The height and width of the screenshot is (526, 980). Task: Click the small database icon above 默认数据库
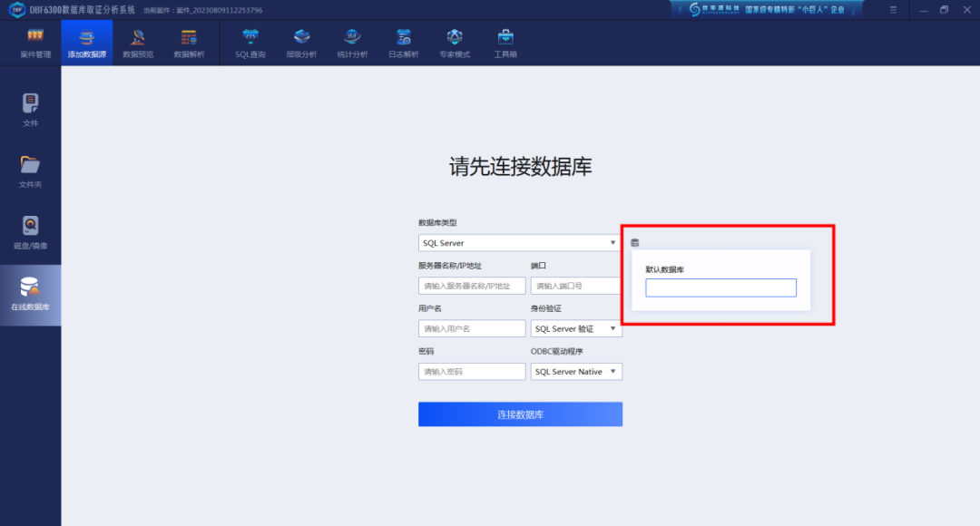pyautogui.click(x=635, y=242)
